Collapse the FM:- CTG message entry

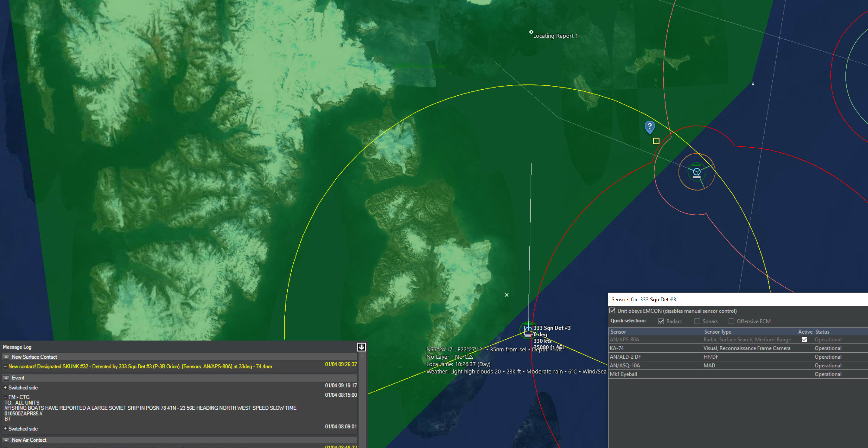point(5,397)
